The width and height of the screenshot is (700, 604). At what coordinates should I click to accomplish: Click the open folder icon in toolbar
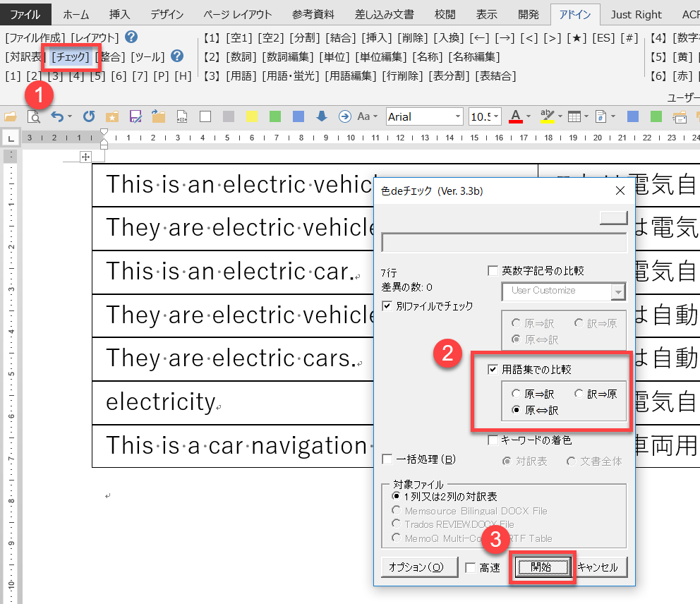pyautogui.click(x=10, y=116)
